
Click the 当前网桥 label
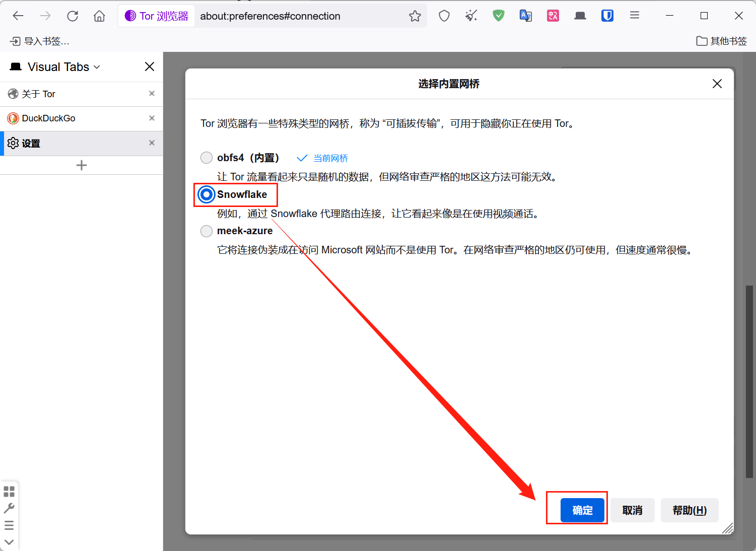330,158
